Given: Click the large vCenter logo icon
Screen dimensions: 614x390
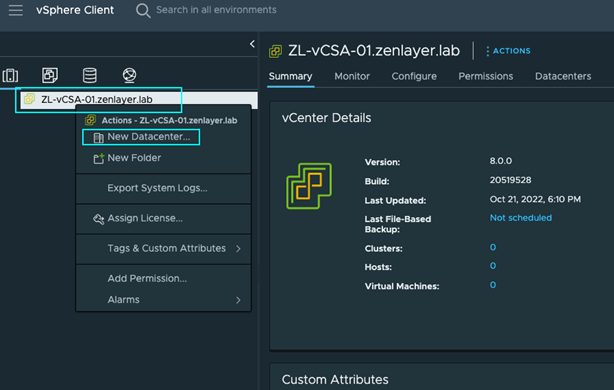Looking at the screenshot, I should click(x=309, y=186).
